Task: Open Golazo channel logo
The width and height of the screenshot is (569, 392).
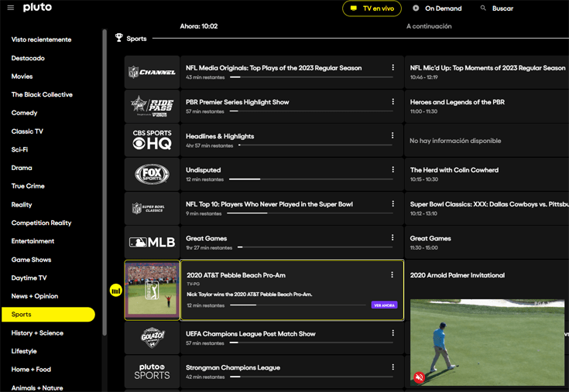Action: pos(152,338)
